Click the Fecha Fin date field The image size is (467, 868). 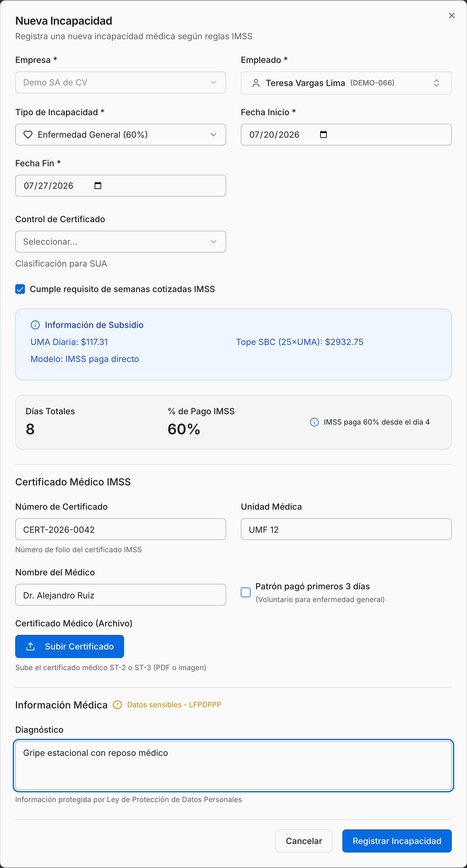point(120,186)
